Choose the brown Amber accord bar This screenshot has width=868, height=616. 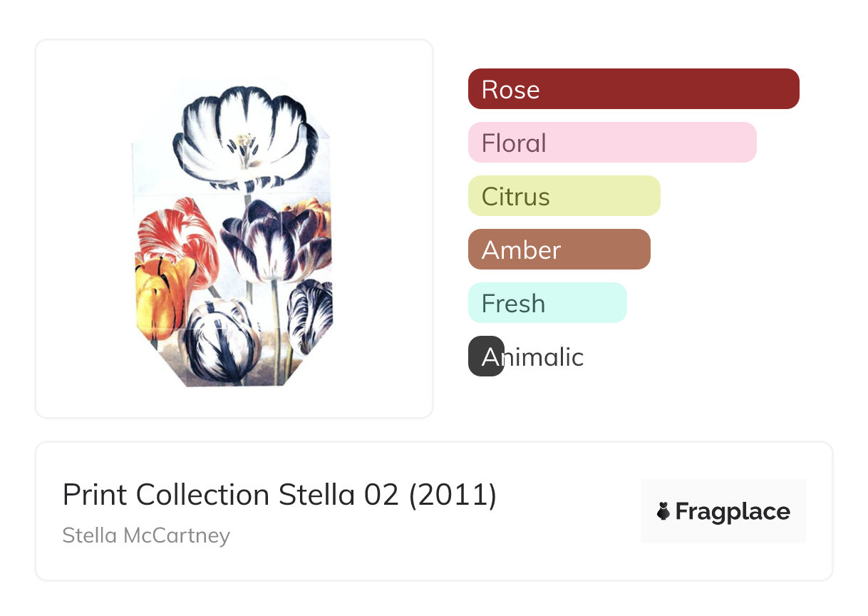tap(559, 250)
